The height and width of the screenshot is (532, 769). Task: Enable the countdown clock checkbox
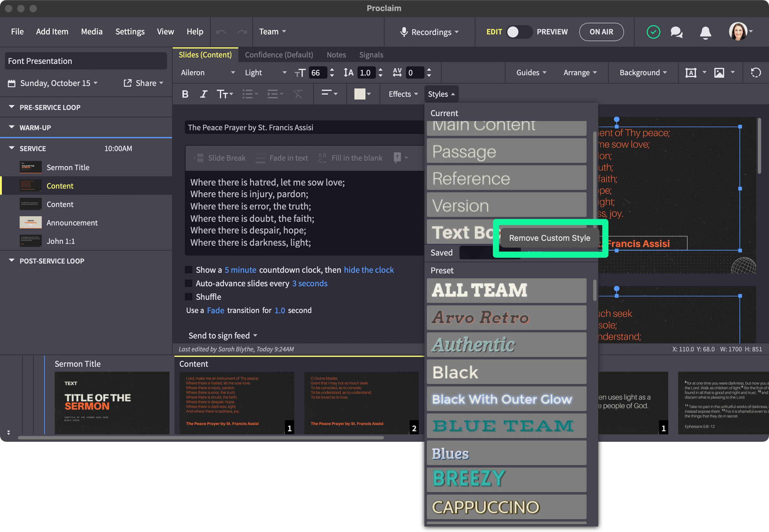pyautogui.click(x=189, y=270)
